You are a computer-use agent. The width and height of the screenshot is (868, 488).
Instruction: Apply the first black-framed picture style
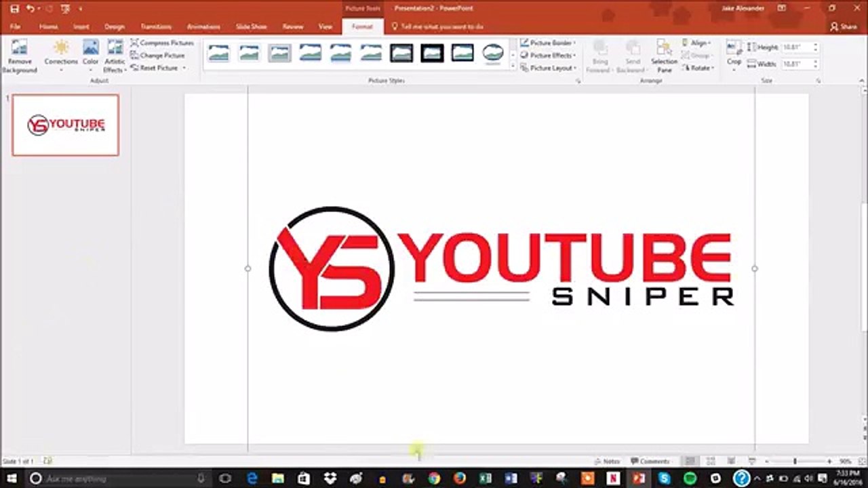401,52
